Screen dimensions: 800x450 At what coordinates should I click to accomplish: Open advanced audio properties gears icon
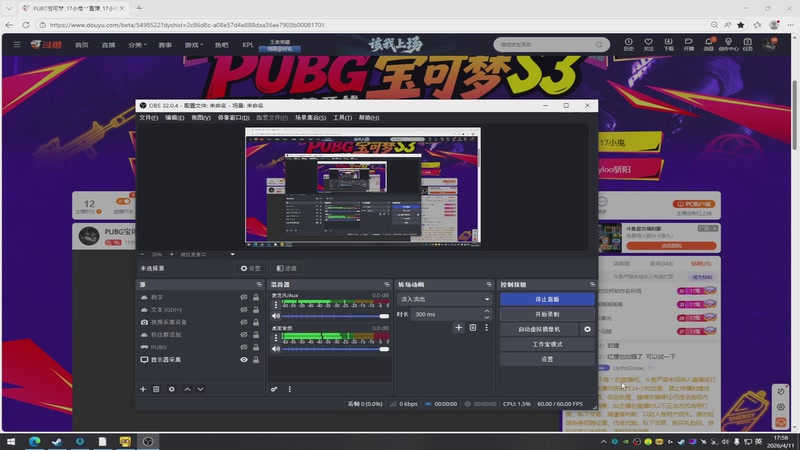274,389
